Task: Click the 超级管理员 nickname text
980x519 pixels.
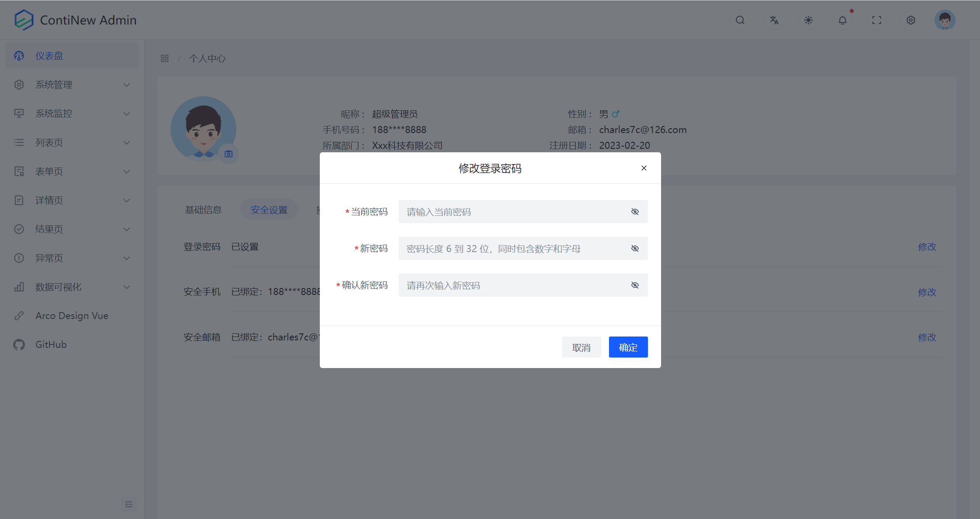Action: tap(395, 114)
